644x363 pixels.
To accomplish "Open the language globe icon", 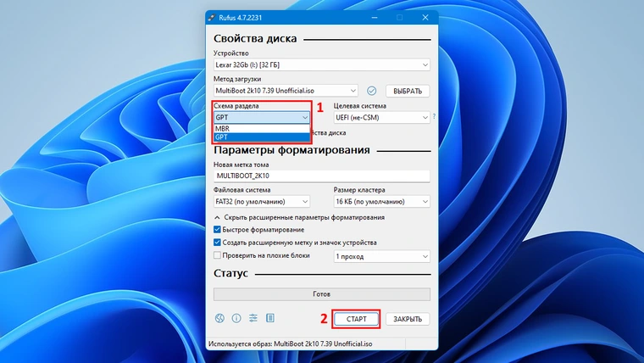I will tap(220, 319).
